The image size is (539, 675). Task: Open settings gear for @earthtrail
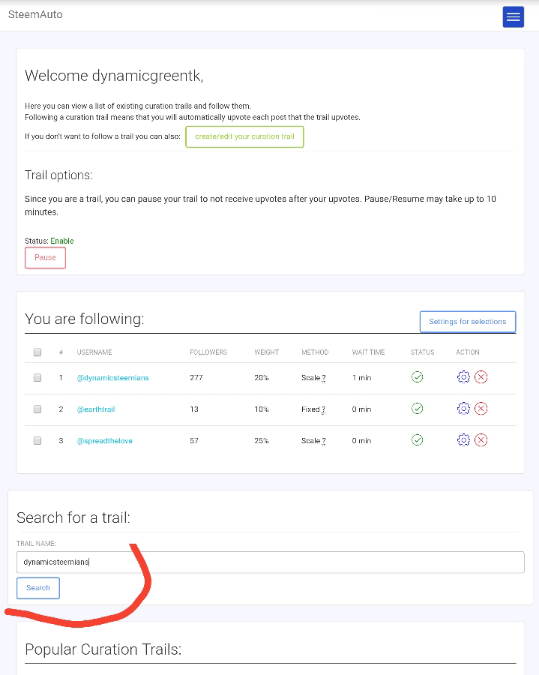pyautogui.click(x=463, y=408)
